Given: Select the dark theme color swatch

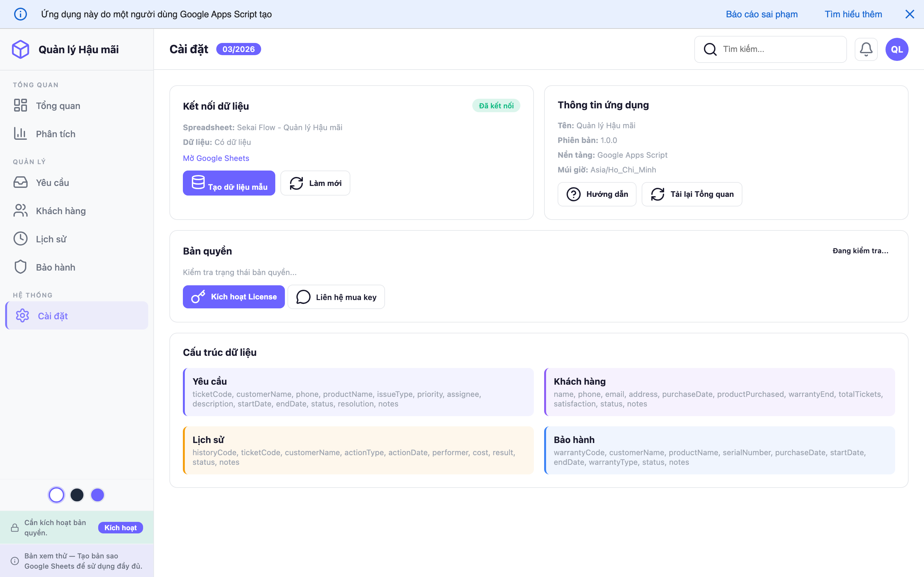Looking at the screenshot, I should pos(77,495).
